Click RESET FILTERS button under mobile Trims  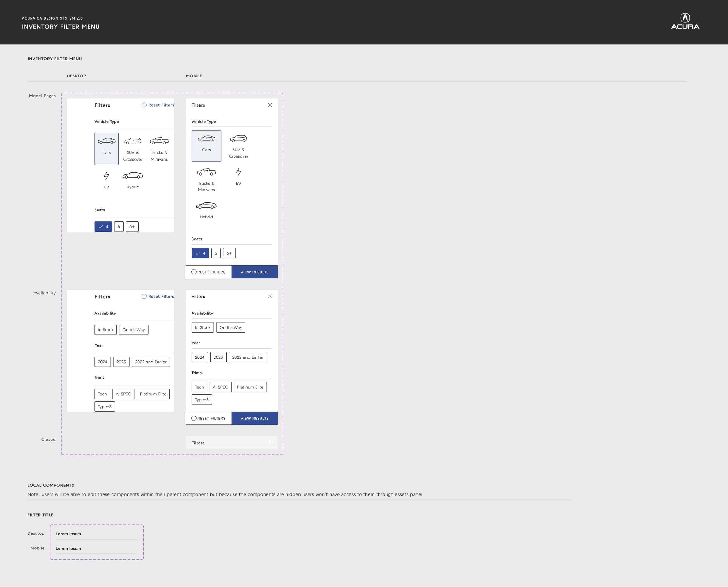pos(208,418)
